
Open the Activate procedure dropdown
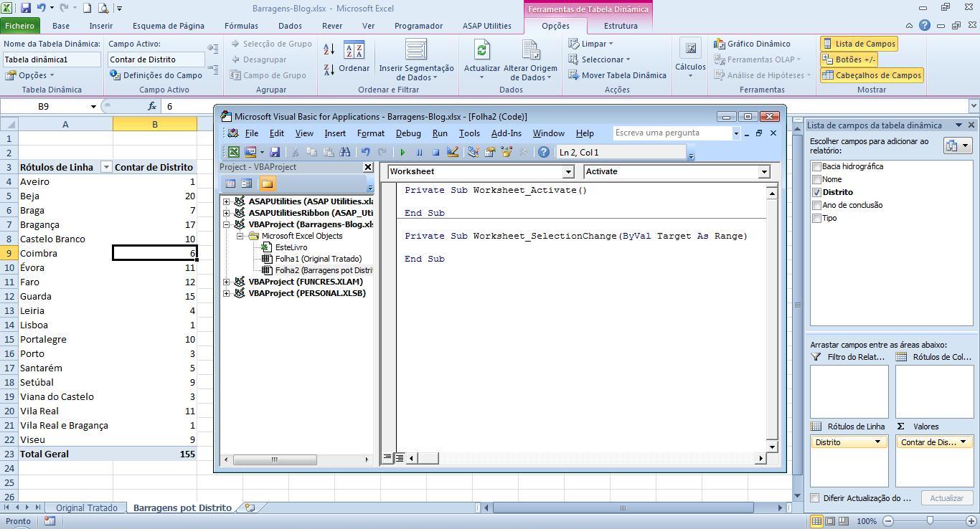pos(764,171)
